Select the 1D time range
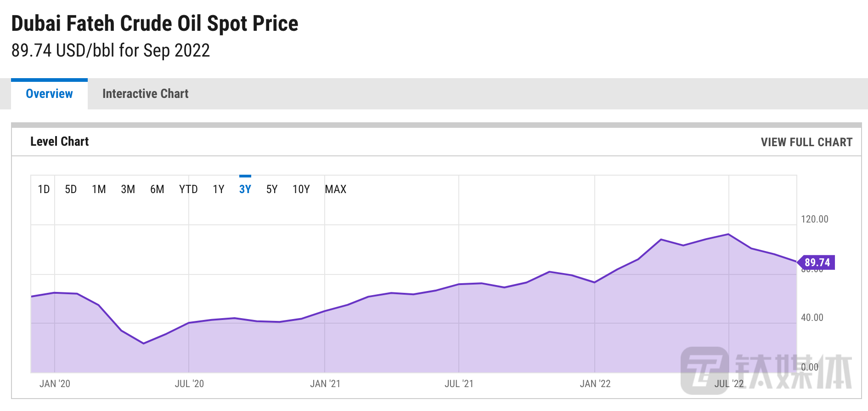868x411 pixels. 44,189
